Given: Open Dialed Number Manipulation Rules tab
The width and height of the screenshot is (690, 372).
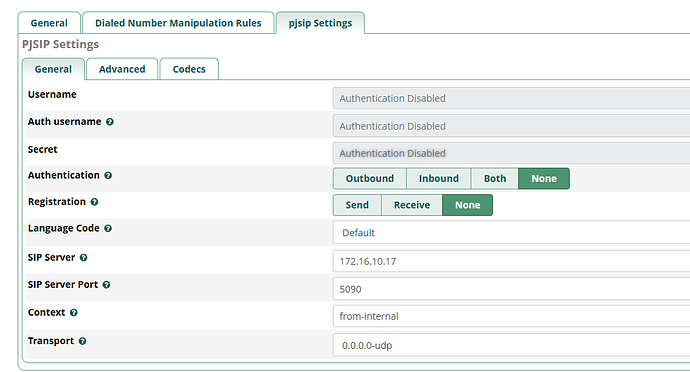Looking at the screenshot, I should coord(178,23).
